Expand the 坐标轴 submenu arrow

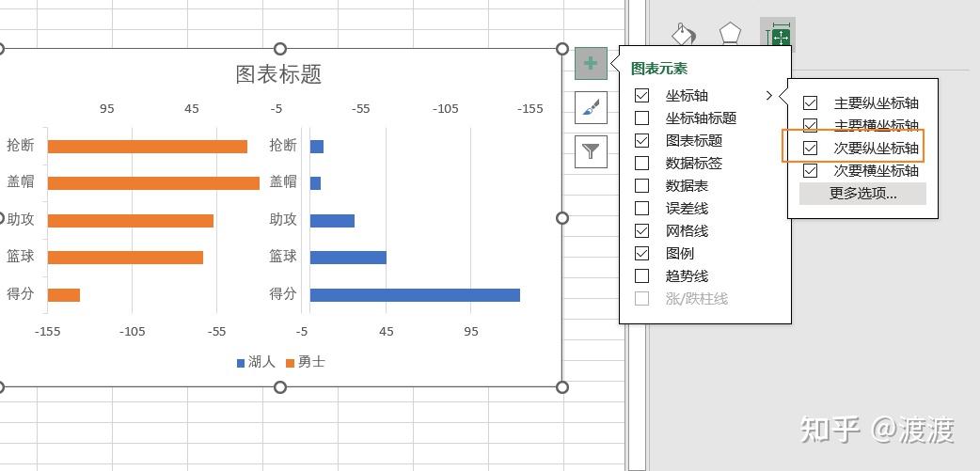tap(768, 96)
